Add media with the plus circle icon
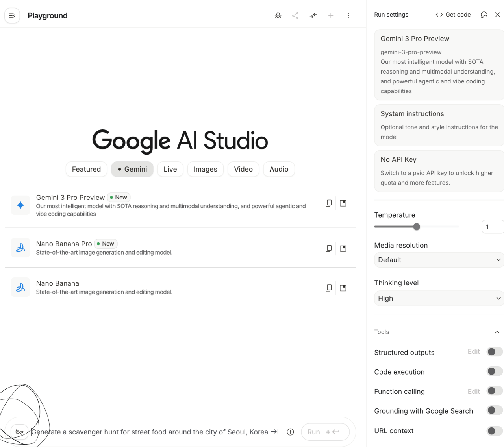The height and width of the screenshot is (447, 504). point(290,432)
